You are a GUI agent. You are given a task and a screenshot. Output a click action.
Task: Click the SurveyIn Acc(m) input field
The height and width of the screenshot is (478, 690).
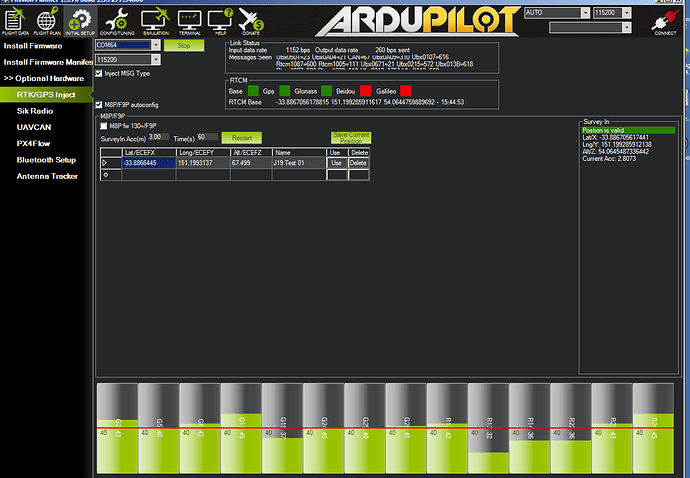(156, 137)
